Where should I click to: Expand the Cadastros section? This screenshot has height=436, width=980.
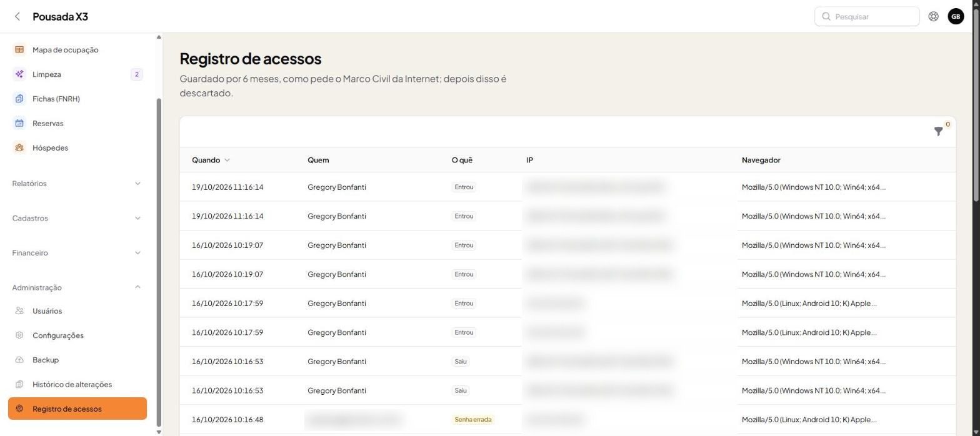pos(77,218)
